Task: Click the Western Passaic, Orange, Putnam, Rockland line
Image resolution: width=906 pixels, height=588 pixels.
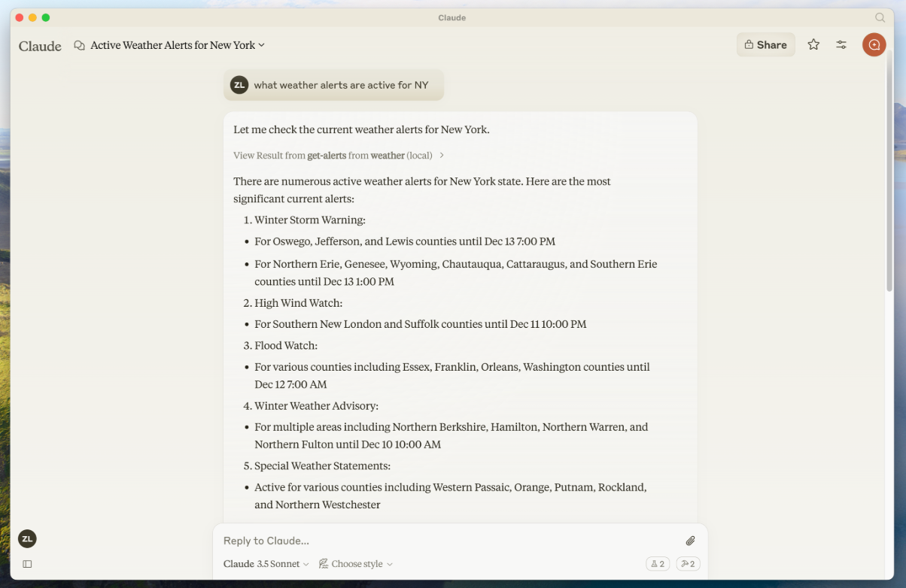Action: pyautogui.click(x=450, y=496)
